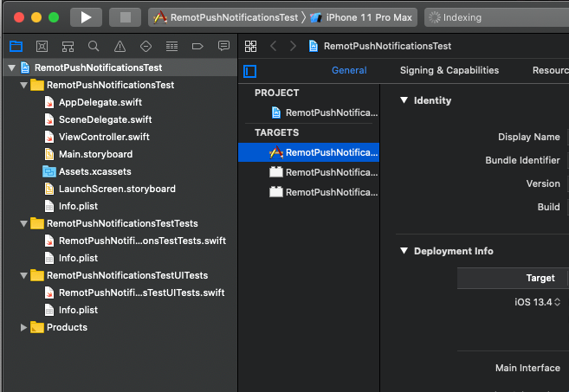Select the app target with app icon
This screenshot has height=392, width=569.
point(309,152)
